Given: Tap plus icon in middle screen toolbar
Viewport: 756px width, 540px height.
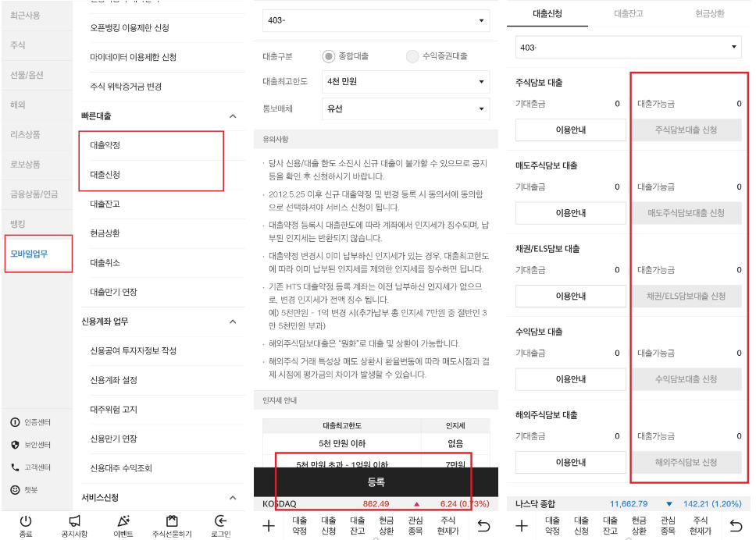Looking at the screenshot, I should [x=269, y=525].
